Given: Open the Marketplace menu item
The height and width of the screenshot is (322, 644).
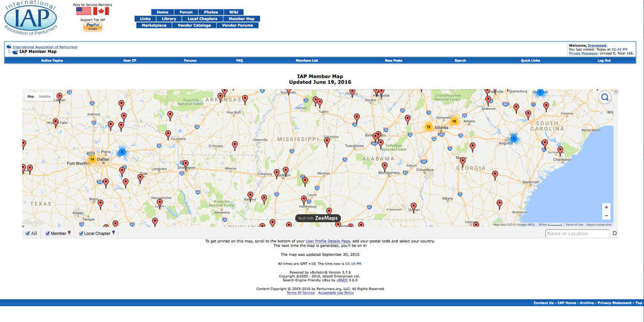Looking at the screenshot, I should (x=154, y=26).
